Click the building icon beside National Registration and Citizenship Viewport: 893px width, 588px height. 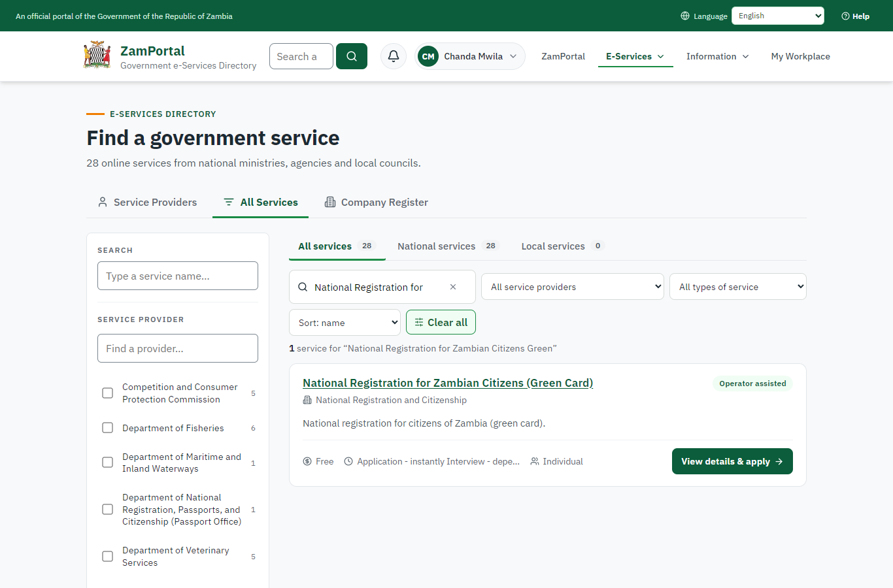coord(307,400)
